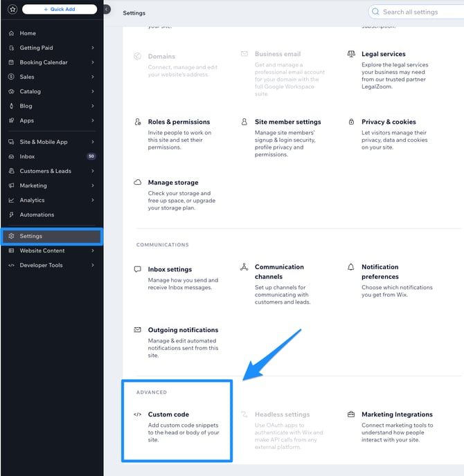Viewport: 464px width, 476px height.
Task: Click the Privacy & cookies lock icon
Action: (x=351, y=122)
